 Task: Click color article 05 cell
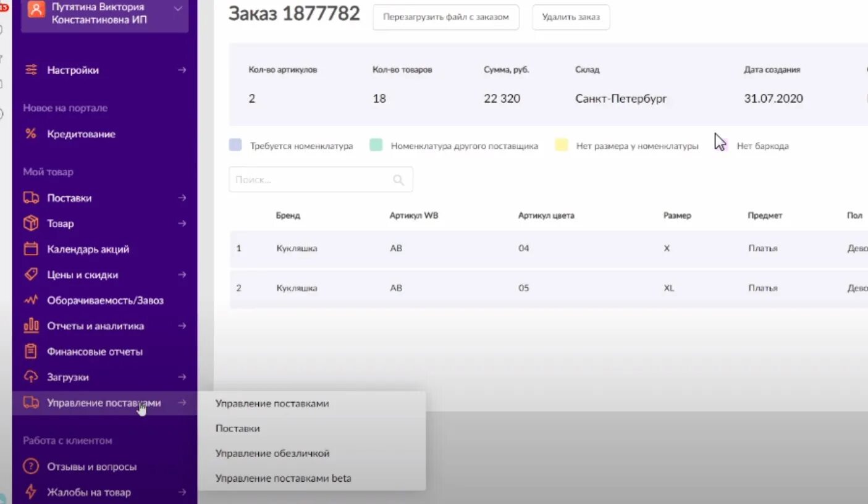tap(524, 288)
